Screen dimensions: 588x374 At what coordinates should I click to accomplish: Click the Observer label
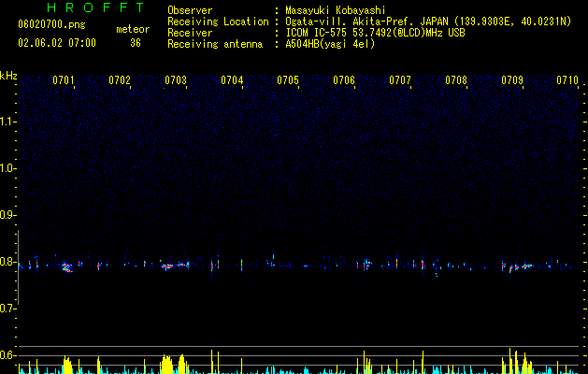point(190,10)
